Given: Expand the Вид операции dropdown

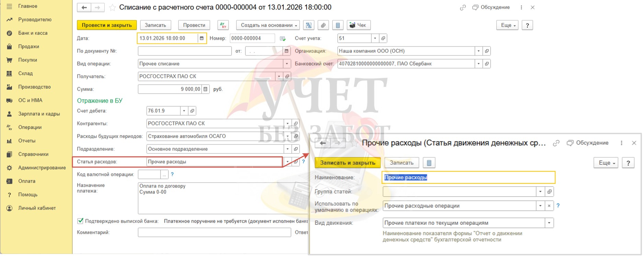Looking at the screenshot, I should (287, 63).
